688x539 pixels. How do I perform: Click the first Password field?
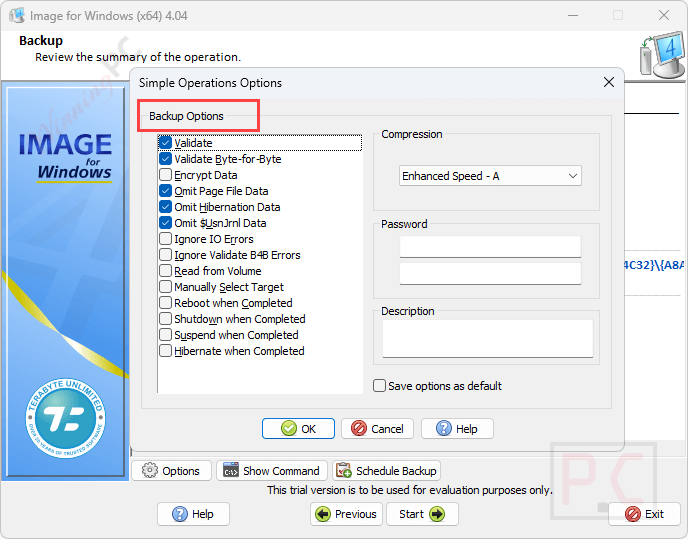(490, 247)
